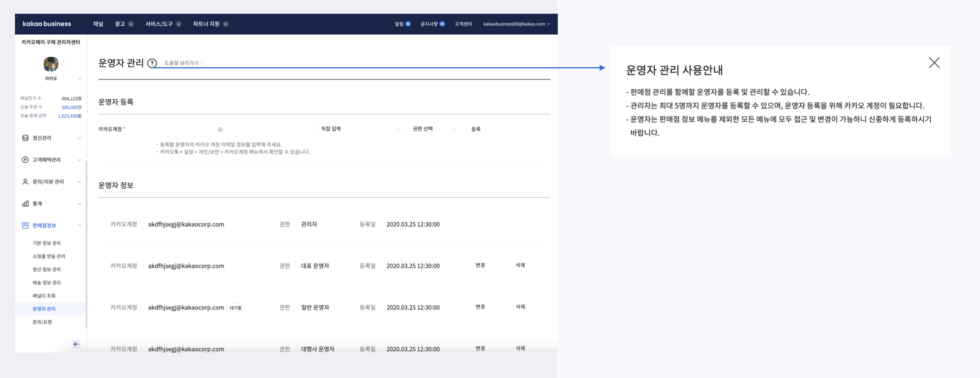Viewport: 980px width, 378px height.
Task: Click the 도움말 보러가기 link
Action: point(183,63)
